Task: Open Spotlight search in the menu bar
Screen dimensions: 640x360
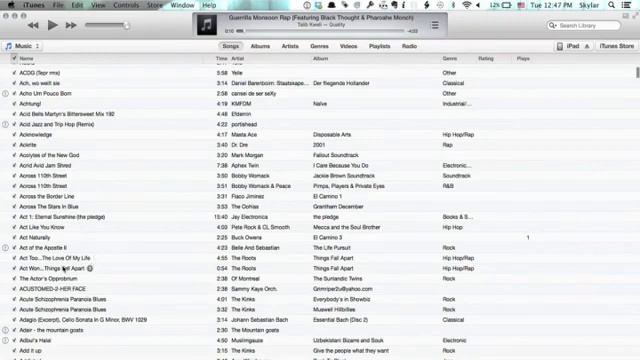Action: (611, 5)
